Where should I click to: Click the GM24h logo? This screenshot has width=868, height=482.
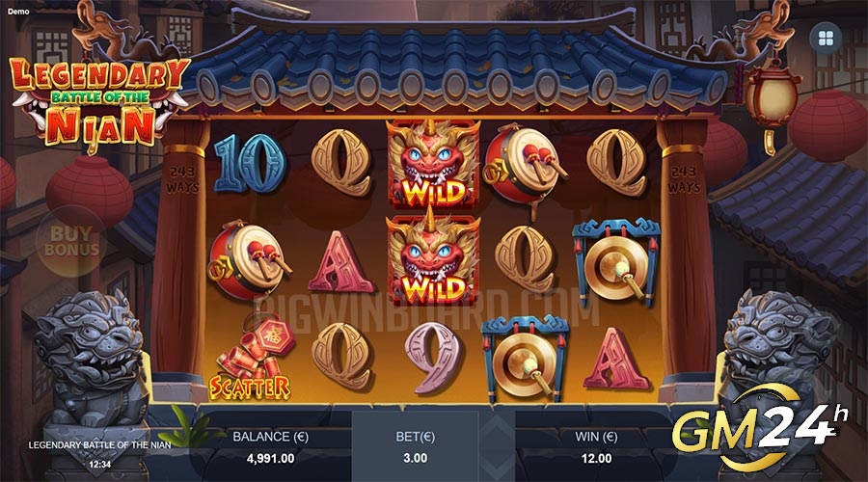coord(757,428)
